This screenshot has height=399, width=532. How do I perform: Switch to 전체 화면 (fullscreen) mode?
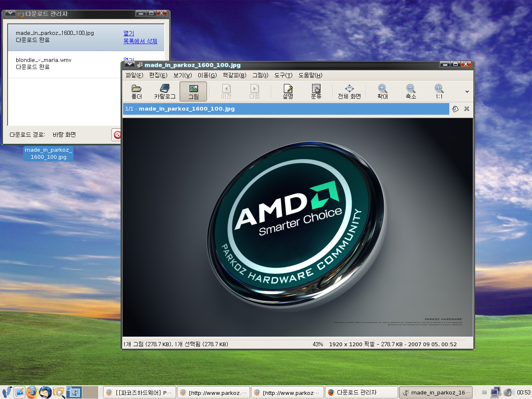349,91
